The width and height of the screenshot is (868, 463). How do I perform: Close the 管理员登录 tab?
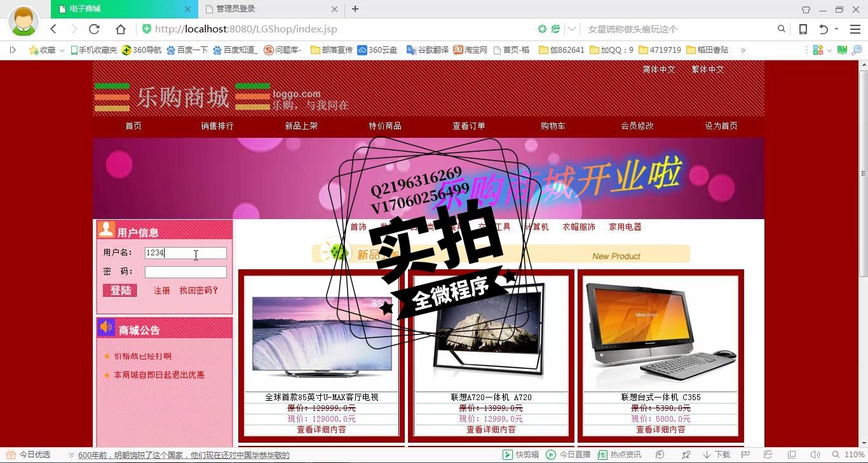(335, 9)
